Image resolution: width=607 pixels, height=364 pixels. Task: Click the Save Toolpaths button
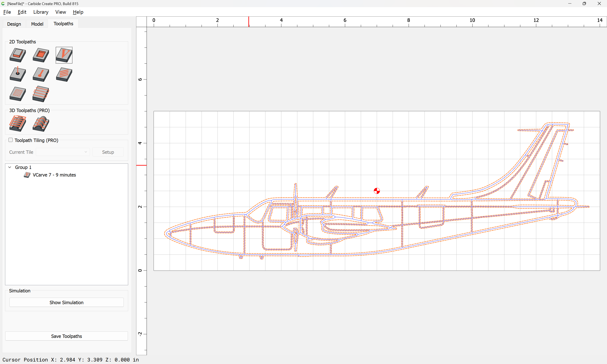(66, 336)
